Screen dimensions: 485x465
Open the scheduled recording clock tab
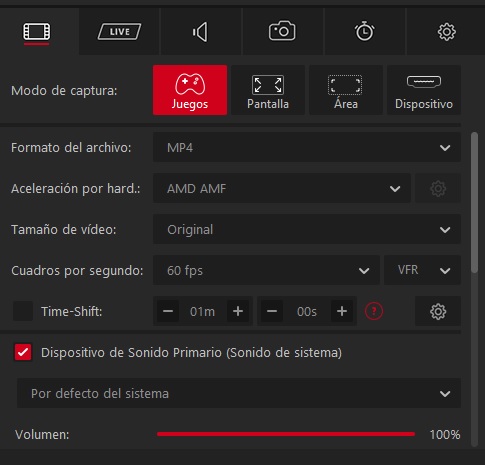(x=364, y=32)
